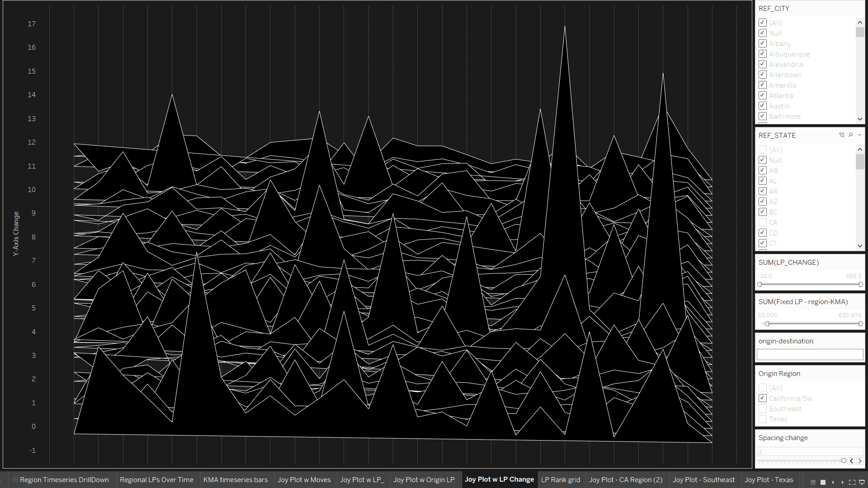This screenshot has height=488, width=868.
Task: Uncheck AZ state checkbox
Action: click(763, 202)
